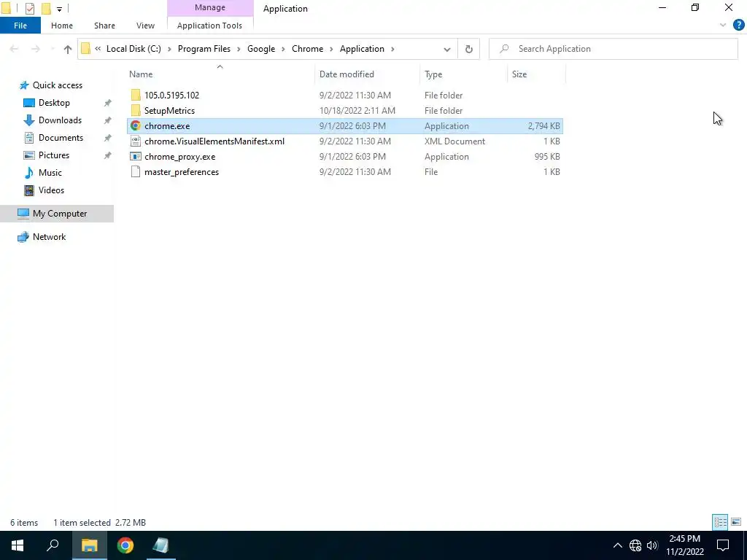Viewport: 747px width, 560px height.
Task: Show hidden tray icons
Action: [x=617, y=545]
